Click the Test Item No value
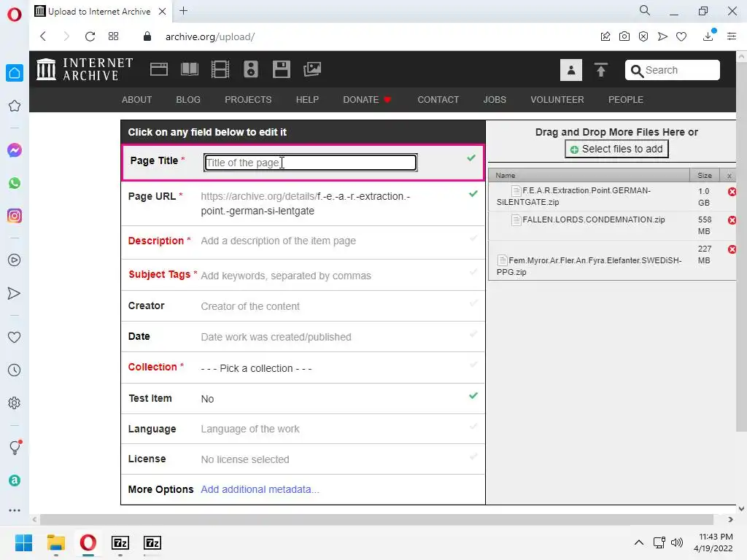Viewport: 747px width, 560px height. (207, 399)
